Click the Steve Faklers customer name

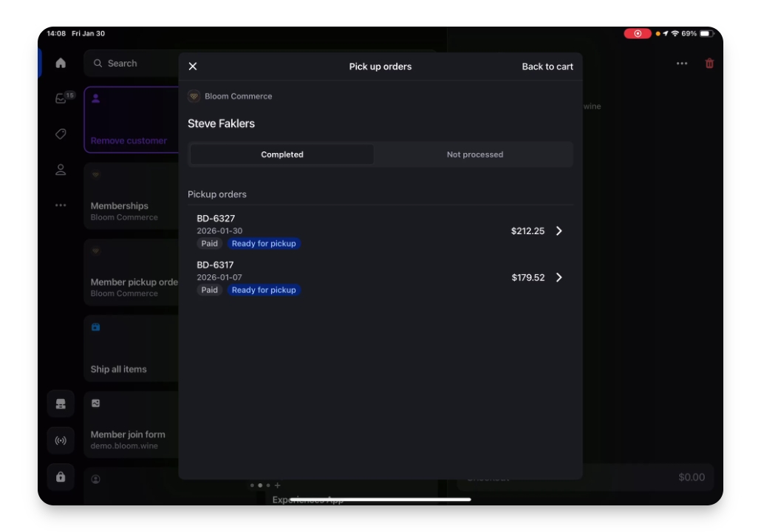(x=222, y=123)
